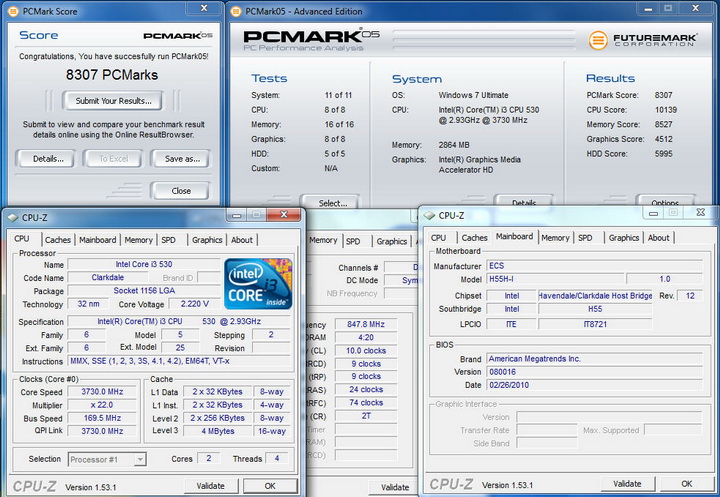Click the memory frequency 847.8 MHz value
Viewport: 720px width, 497px height.
coord(366,324)
